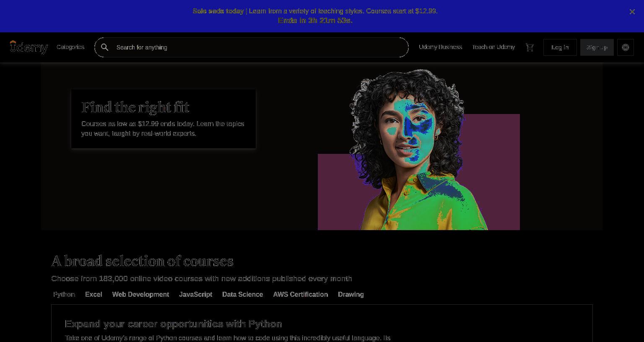This screenshot has width=644, height=342.
Task: Click the Udemy logo
Action: [x=29, y=47]
